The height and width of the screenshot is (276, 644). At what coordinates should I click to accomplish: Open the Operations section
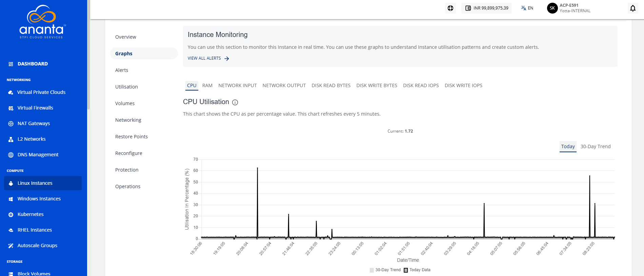[128, 186]
